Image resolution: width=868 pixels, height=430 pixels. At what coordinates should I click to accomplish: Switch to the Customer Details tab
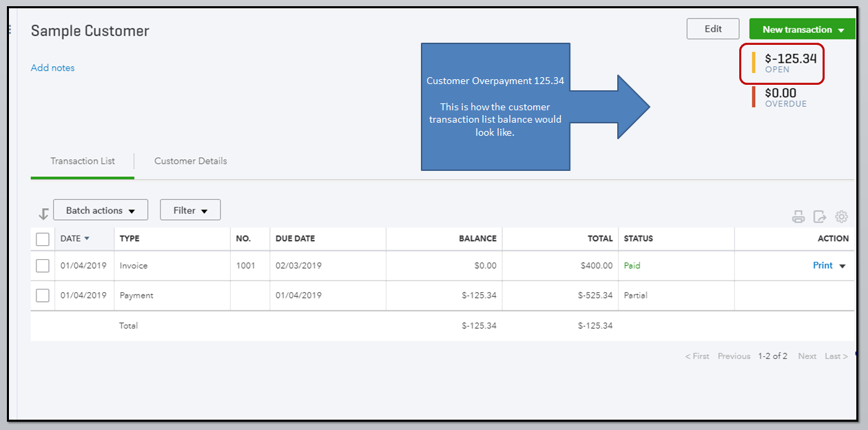(x=190, y=161)
